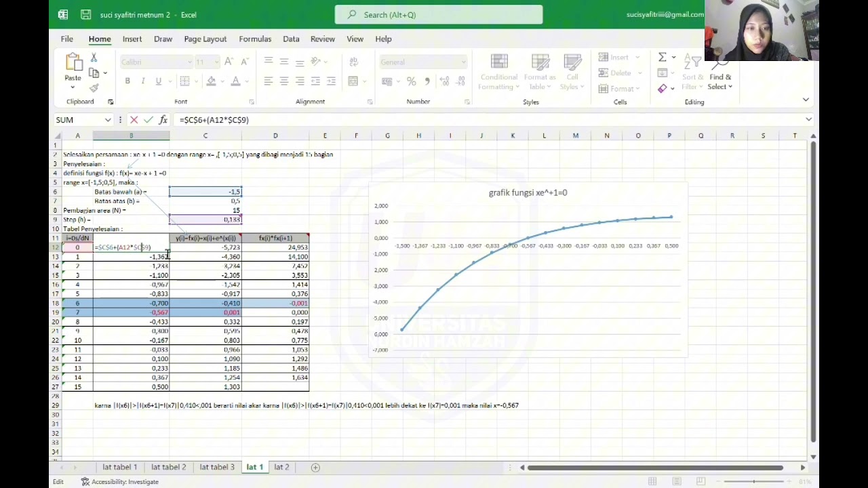Viewport: 868px width, 488px height.
Task: Expand the formula bar chevron
Action: point(809,119)
